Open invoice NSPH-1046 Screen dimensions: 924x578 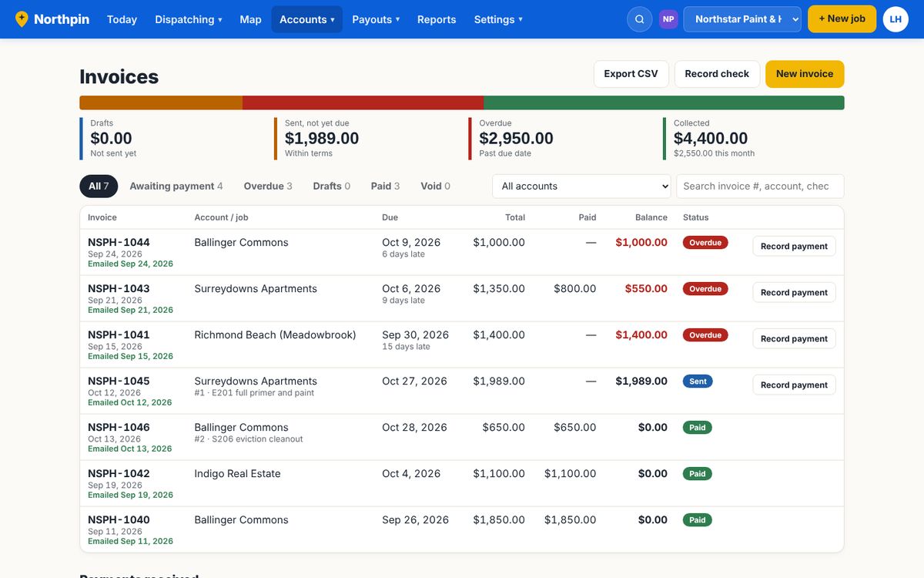pos(119,427)
